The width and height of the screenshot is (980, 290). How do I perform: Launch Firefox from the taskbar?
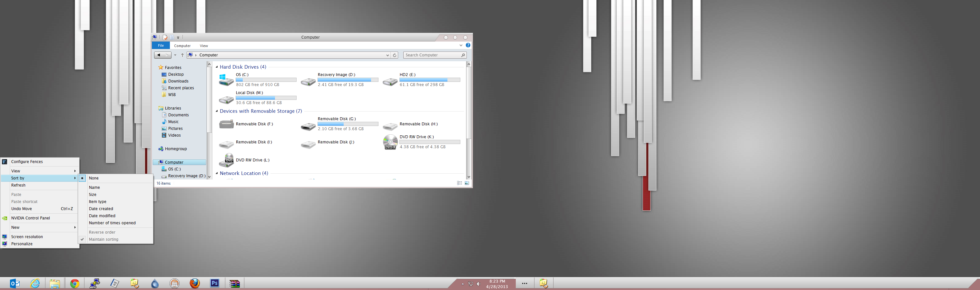(195, 283)
